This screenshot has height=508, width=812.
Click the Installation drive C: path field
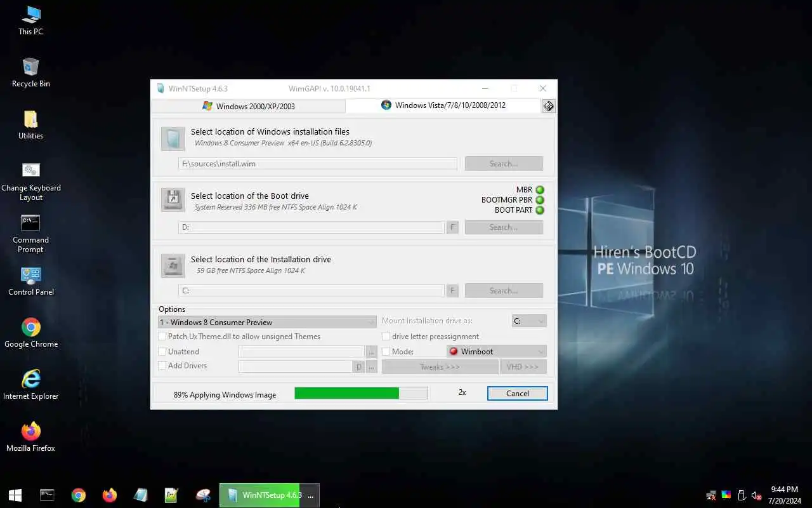point(311,291)
